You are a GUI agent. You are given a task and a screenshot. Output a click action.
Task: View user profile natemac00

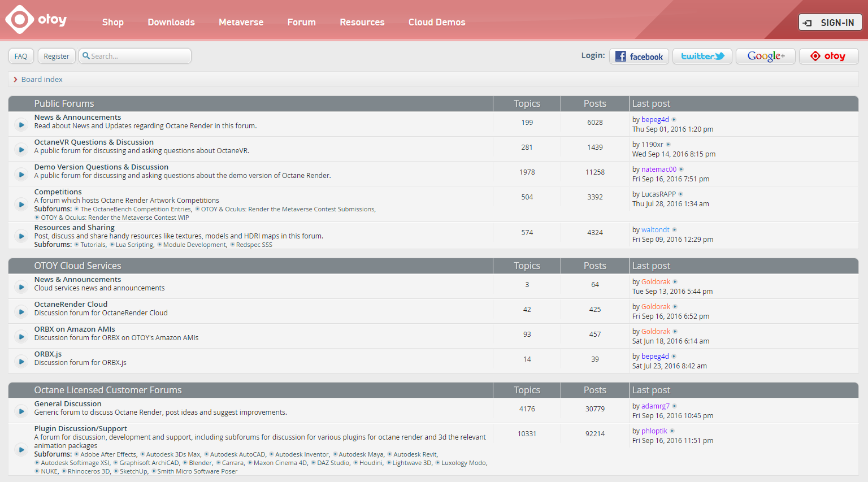659,170
